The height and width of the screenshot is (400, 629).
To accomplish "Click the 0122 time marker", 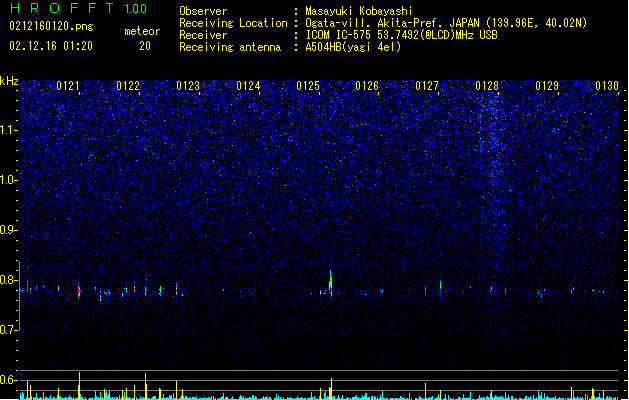I will pyautogui.click(x=128, y=86).
